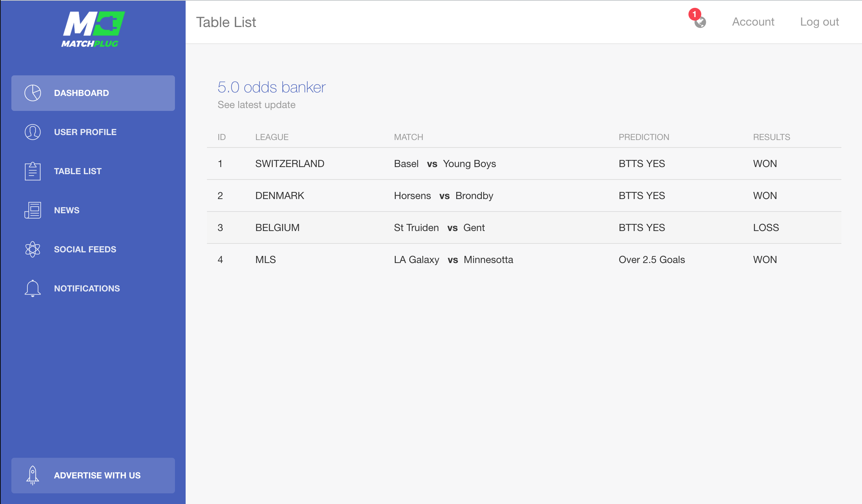The image size is (862, 504).
Task: Select the SWITZERLAND league cell
Action: [290, 163]
